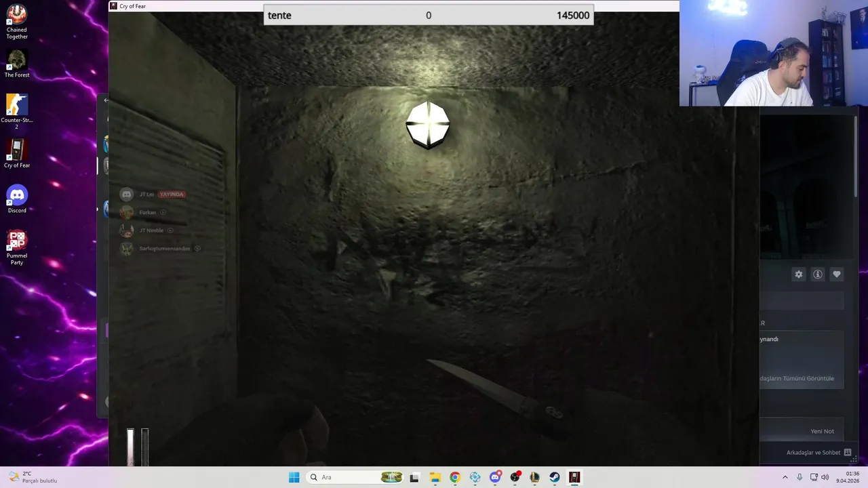
Task: Show hidden system tray icons
Action: click(x=785, y=477)
